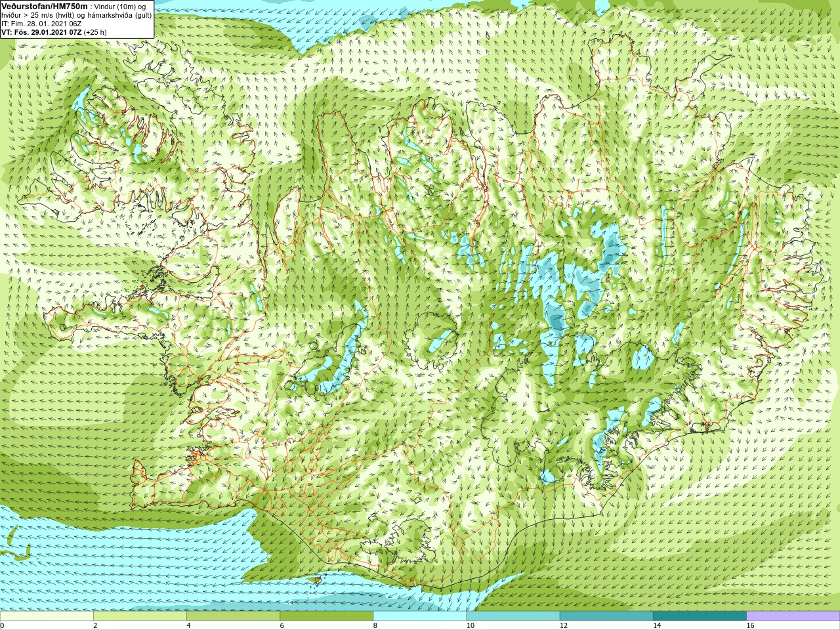Click the '8' scale label
Viewport: 840px width, 630px height.
pyautogui.click(x=375, y=625)
